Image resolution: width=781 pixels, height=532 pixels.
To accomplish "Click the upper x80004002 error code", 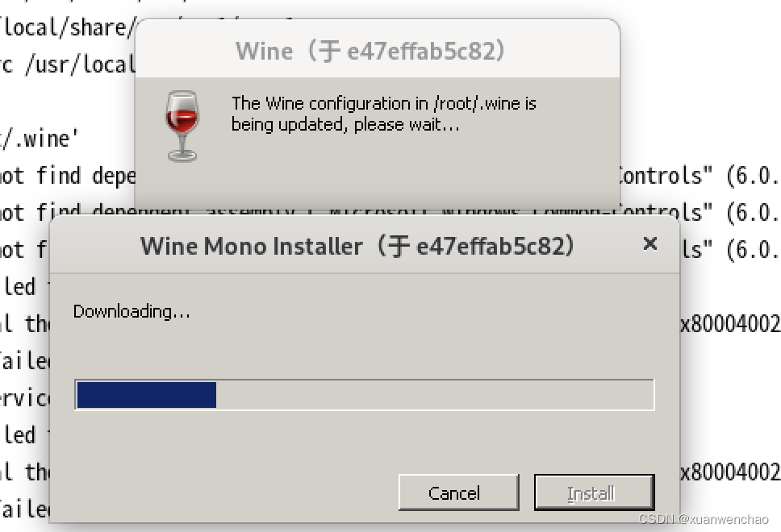I will coord(730,323).
